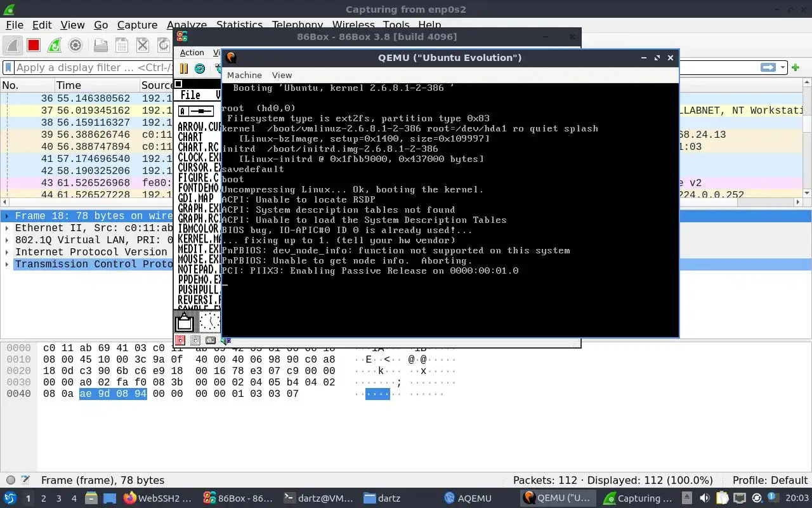Open Wireshark Capture menu
The image size is (812, 508).
[137, 25]
